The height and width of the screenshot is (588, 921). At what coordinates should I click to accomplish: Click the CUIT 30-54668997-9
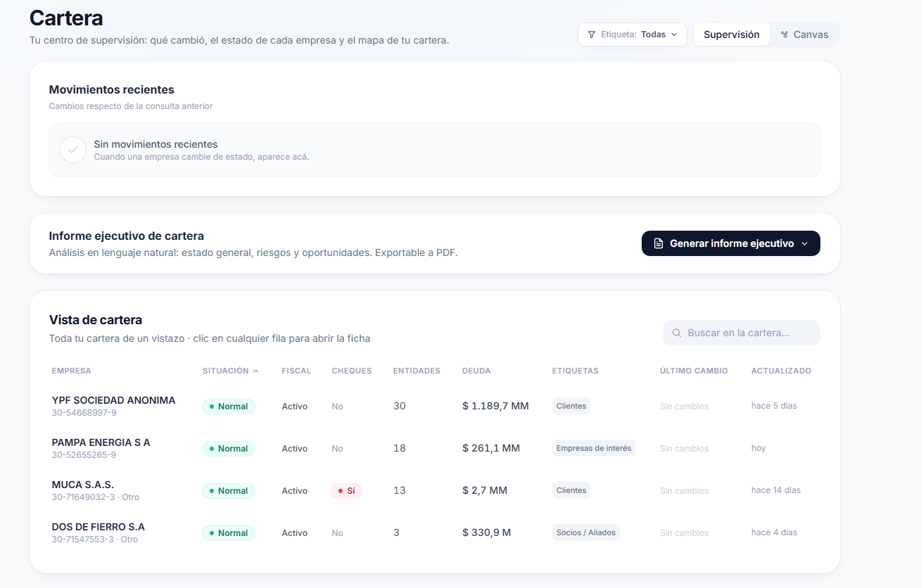click(x=84, y=413)
